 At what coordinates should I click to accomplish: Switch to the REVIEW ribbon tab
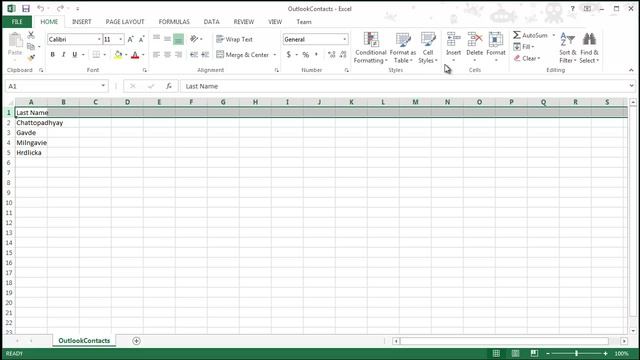pyautogui.click(x=244, y=22)
